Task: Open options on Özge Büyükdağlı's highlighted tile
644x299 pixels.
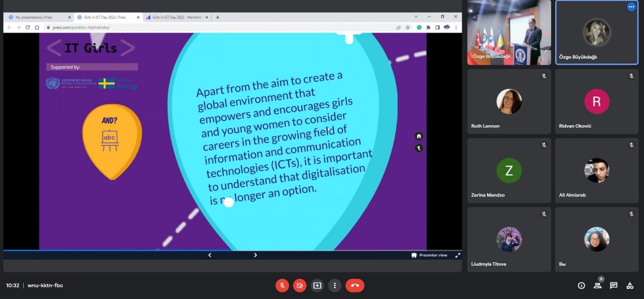Action: coord(631,7)
